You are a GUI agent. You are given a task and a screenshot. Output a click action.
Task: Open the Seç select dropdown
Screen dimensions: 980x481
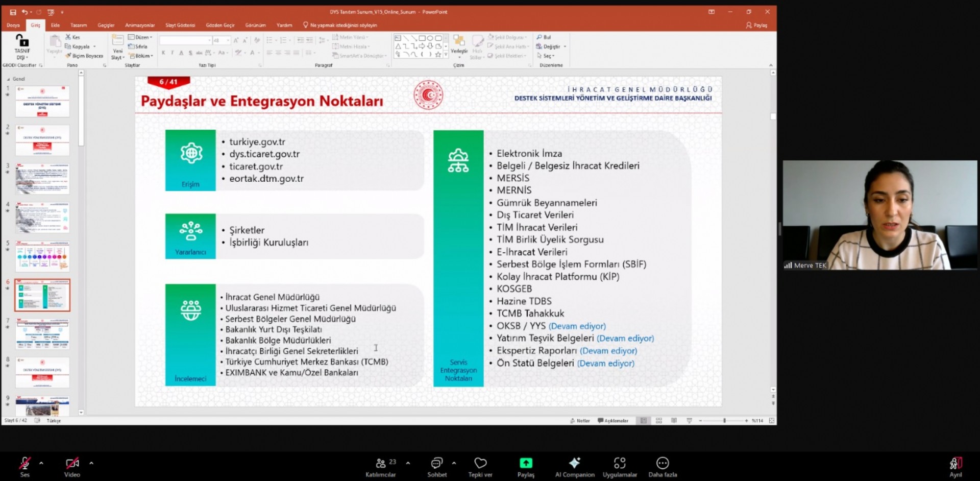546,56
